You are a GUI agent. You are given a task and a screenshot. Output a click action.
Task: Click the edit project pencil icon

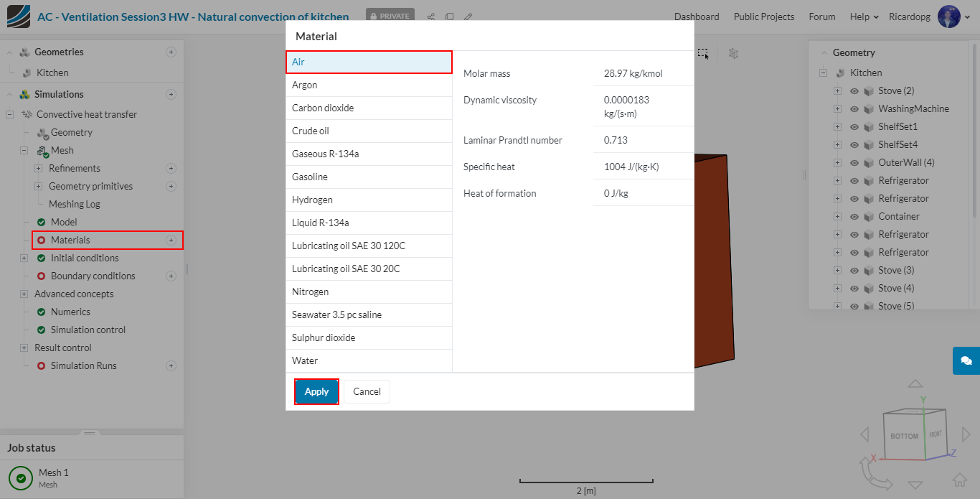468,17
